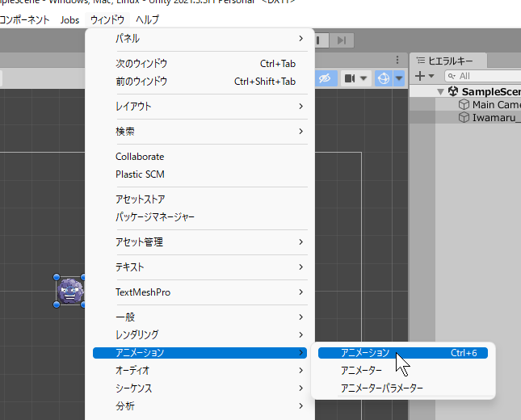Expand the シーケンス submenu
This screenshot has width=521, height=420.
[200, 388]
